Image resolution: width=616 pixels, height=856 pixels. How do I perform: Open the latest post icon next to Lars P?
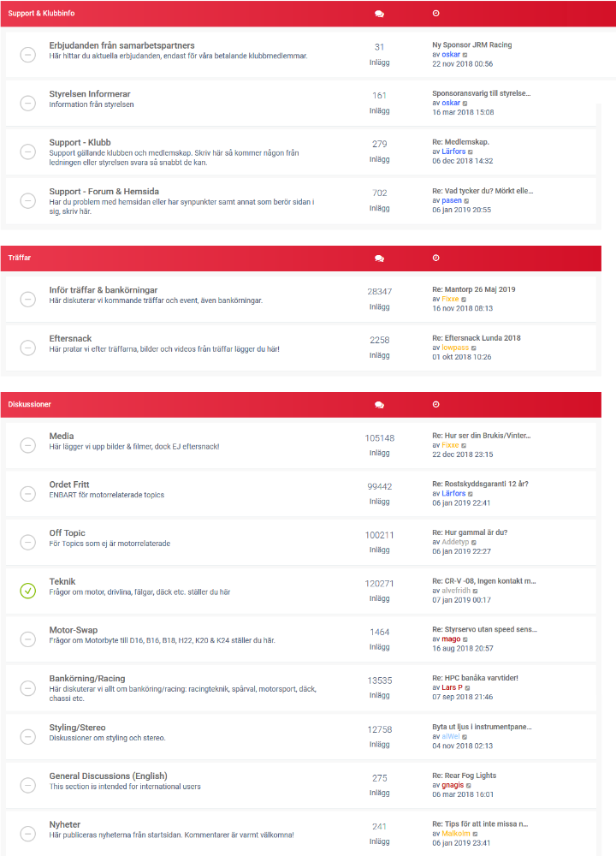[468, 688]
